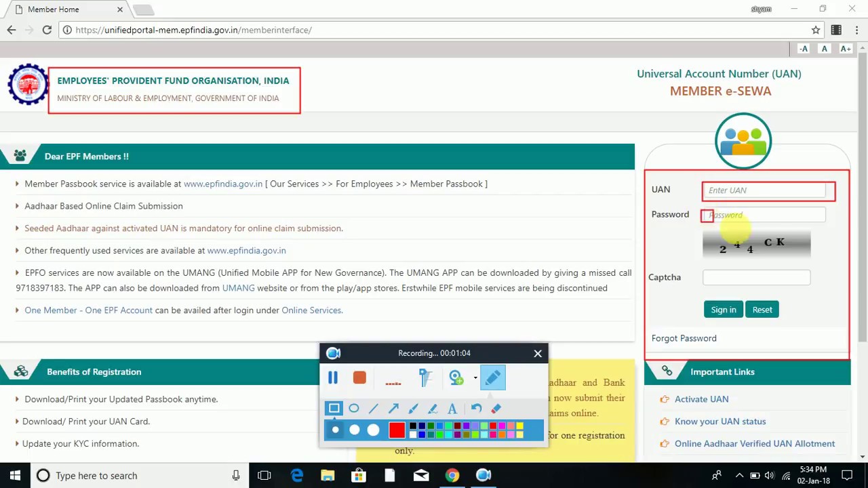Viewport: 868px width, 488px height.
Task: Open the recorder ruler and text tool icon
Action: (x=425, y=378)
